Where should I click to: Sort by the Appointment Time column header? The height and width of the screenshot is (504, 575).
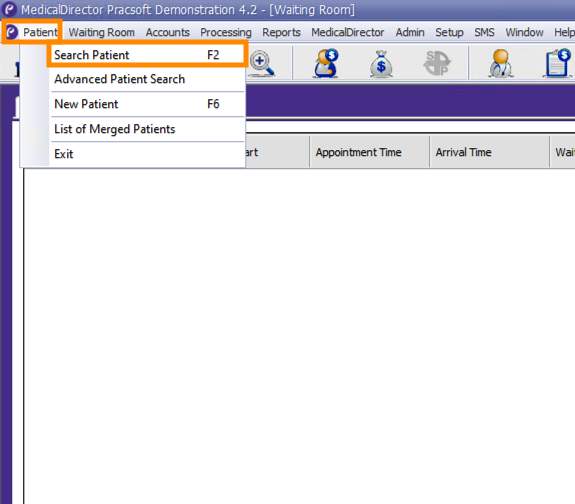(x=370, y=152)
